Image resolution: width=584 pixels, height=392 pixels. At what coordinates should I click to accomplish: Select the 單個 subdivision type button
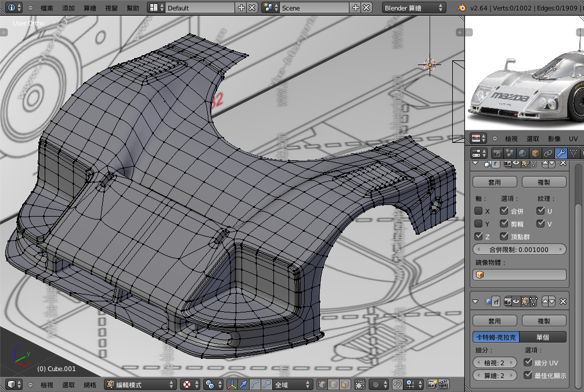click(543, 337)
